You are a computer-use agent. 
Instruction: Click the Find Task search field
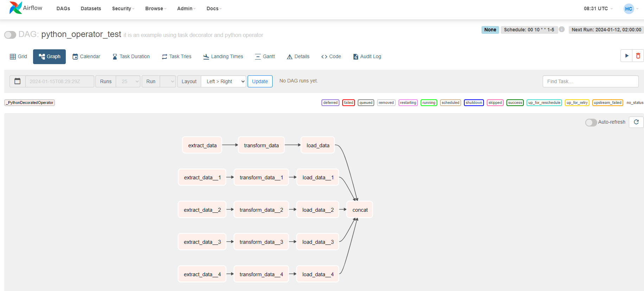point(591,81)
